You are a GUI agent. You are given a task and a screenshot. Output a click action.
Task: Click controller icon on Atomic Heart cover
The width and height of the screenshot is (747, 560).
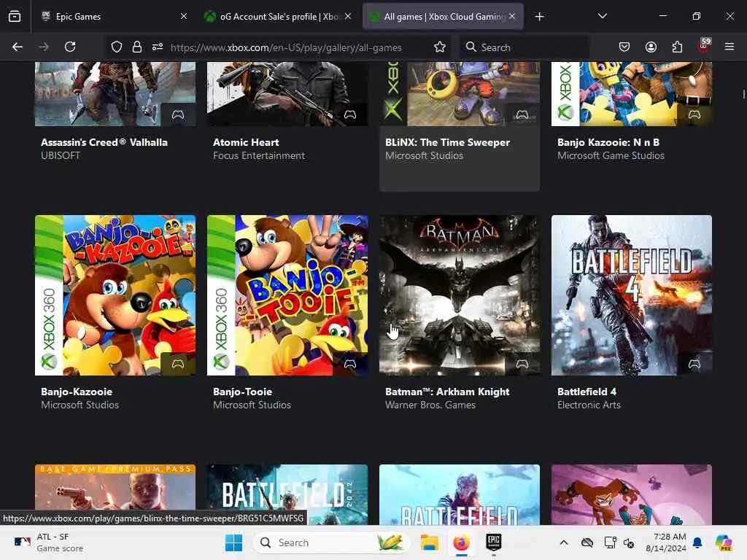tap(350, 114)
